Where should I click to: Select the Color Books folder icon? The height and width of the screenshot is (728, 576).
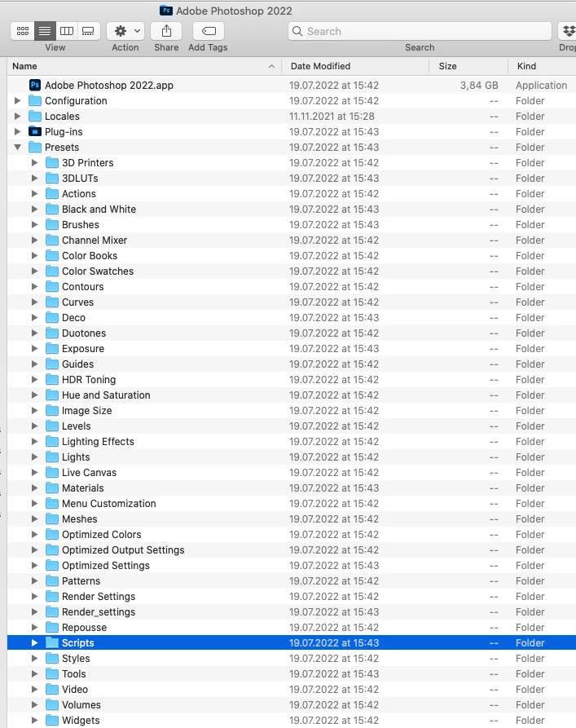coord(52,256)
